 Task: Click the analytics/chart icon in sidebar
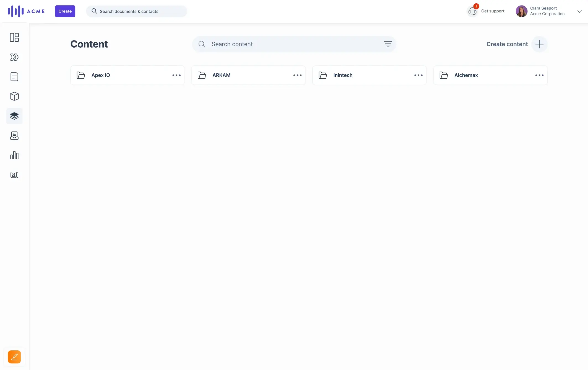coord(14,155)
